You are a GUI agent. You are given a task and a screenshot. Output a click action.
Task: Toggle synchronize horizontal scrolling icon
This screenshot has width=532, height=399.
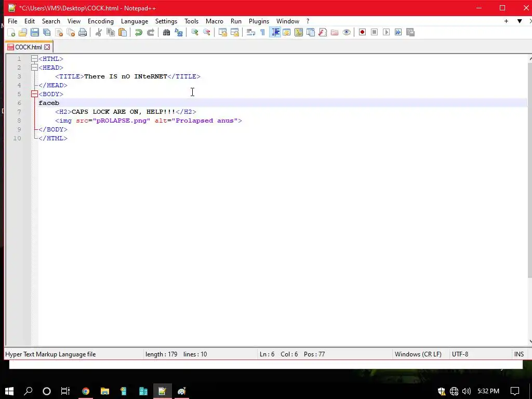click(234, 32)
